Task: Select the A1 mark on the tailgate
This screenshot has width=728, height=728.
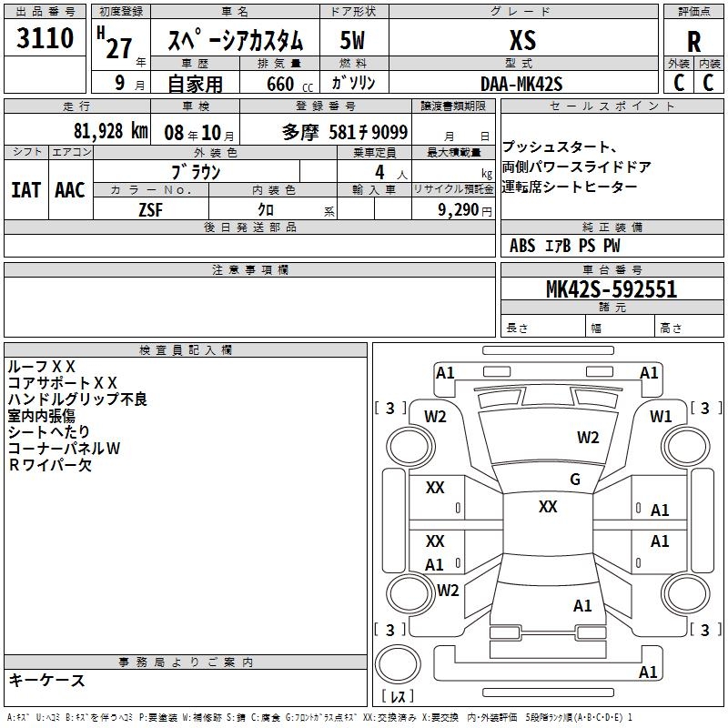Action: point(582,606)
